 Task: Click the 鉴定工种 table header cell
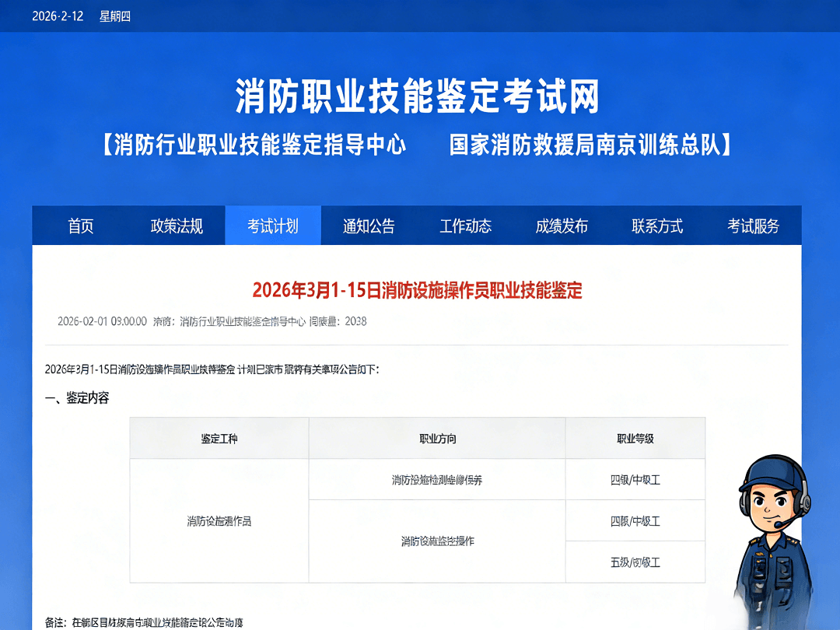[x=220, y=438]
